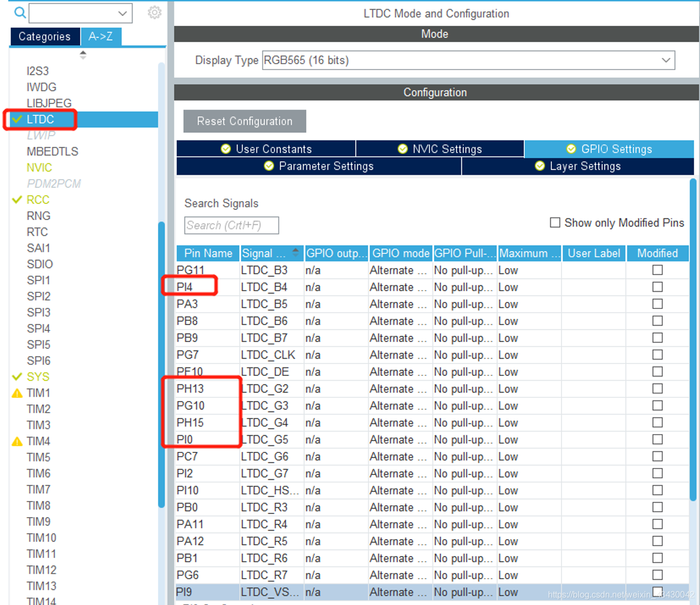Click the TIM1 warning triangle icon
This screenshot has height=605, width=700.
(x=17, y=393)
